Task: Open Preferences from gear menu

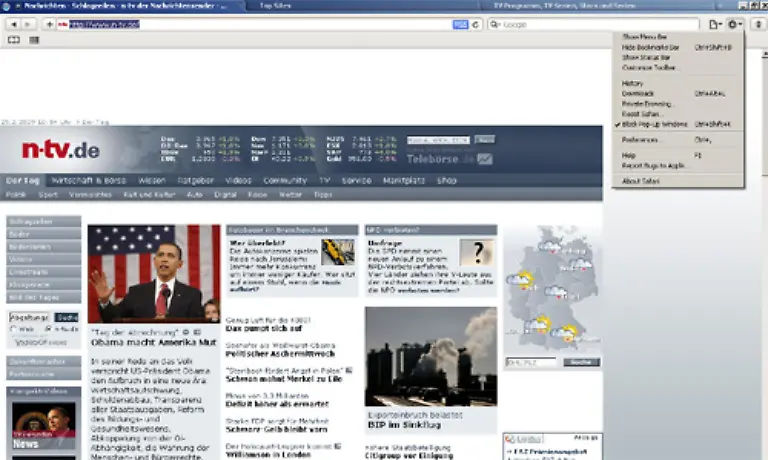Action: [x=678, y=140]
